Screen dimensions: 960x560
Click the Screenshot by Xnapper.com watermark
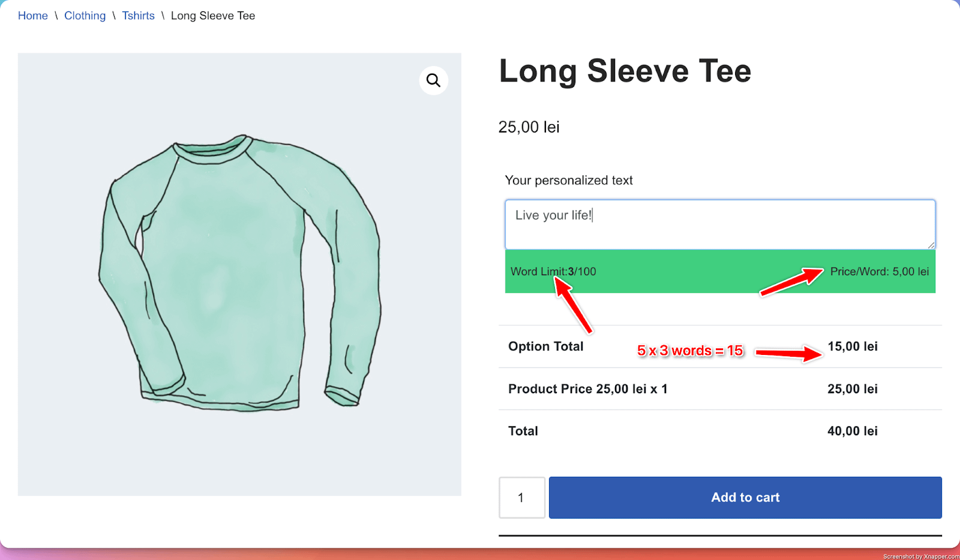[x=920, y=556]
